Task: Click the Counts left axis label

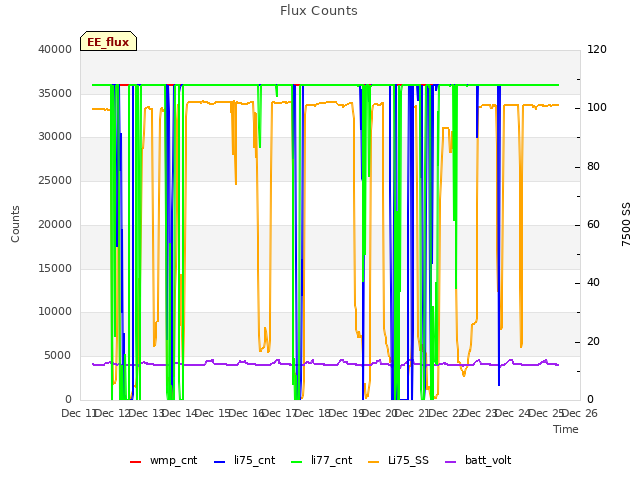Action: coord(15,224)
